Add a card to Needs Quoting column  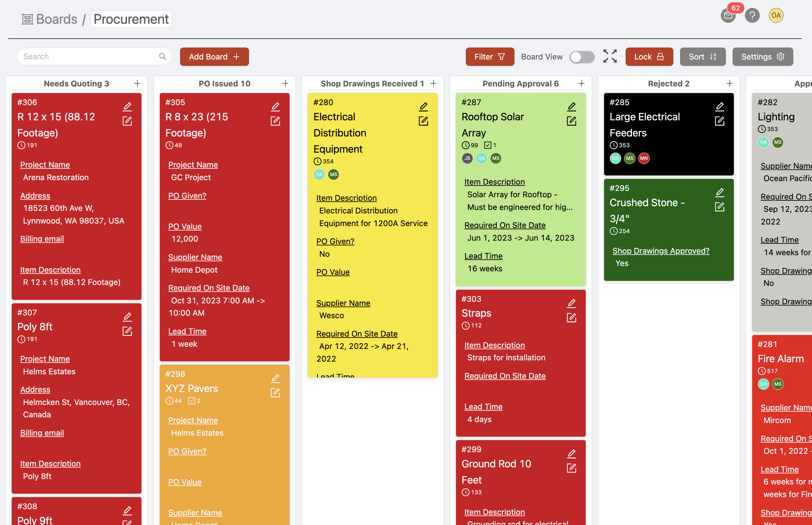click(137, 84)
